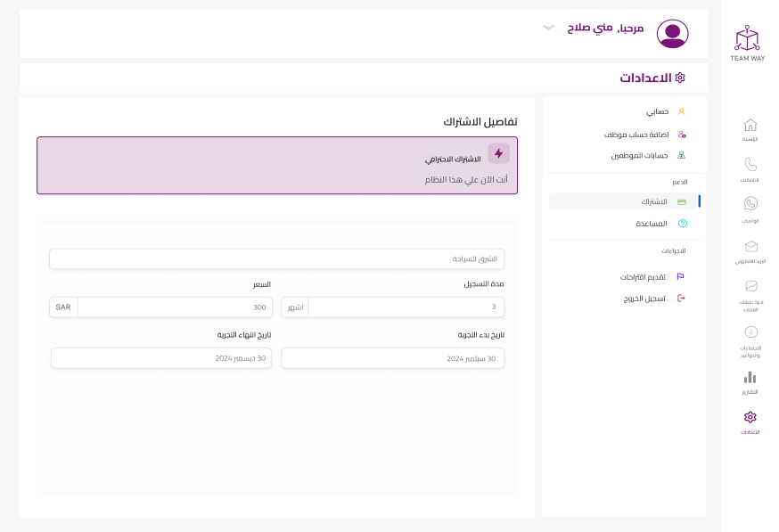
Task: Click the help question-mark icon beside المساعدة
Action: tap(683, 223)
